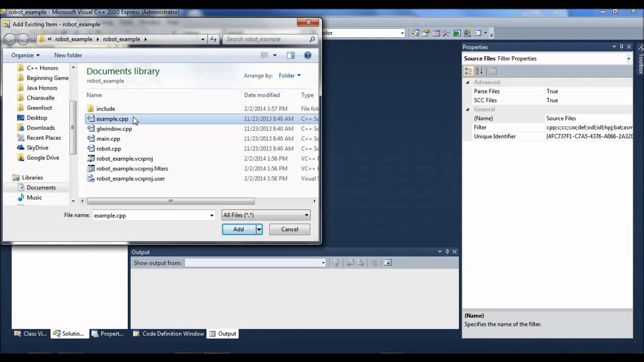Collapse the General section in Properties
The height and width of the screenshot is (362, 644).
coord(467,109)
